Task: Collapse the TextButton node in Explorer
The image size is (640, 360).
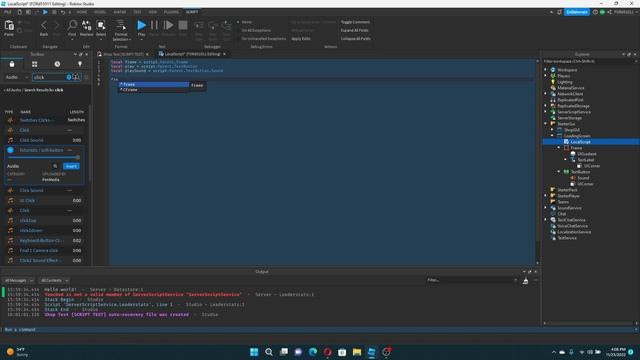Action: tap(559, 172)
